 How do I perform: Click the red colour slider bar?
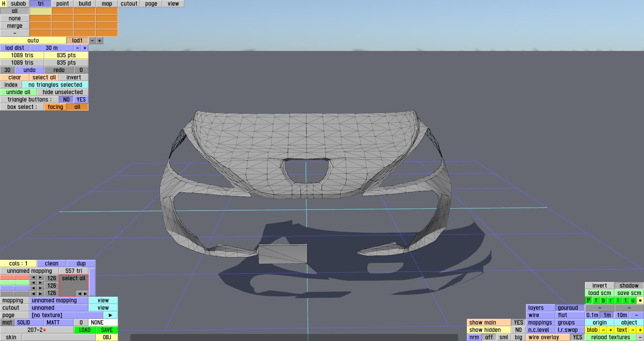tap(15, 278)
